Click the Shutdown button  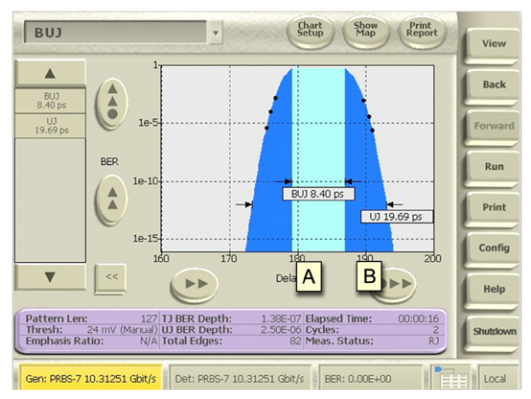tap(493, 332)
